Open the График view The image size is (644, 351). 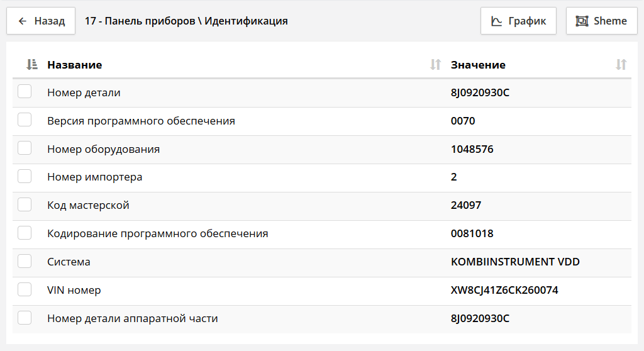[518, 21]
